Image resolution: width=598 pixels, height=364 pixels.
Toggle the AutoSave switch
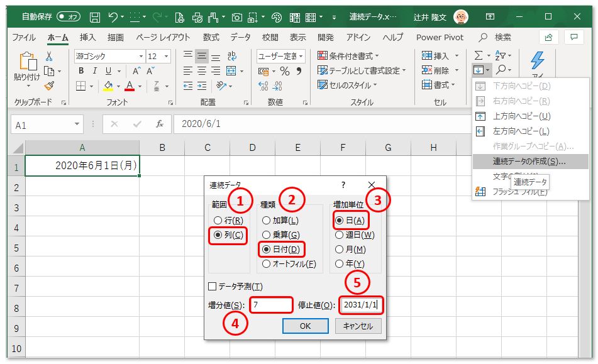point(69,17)
